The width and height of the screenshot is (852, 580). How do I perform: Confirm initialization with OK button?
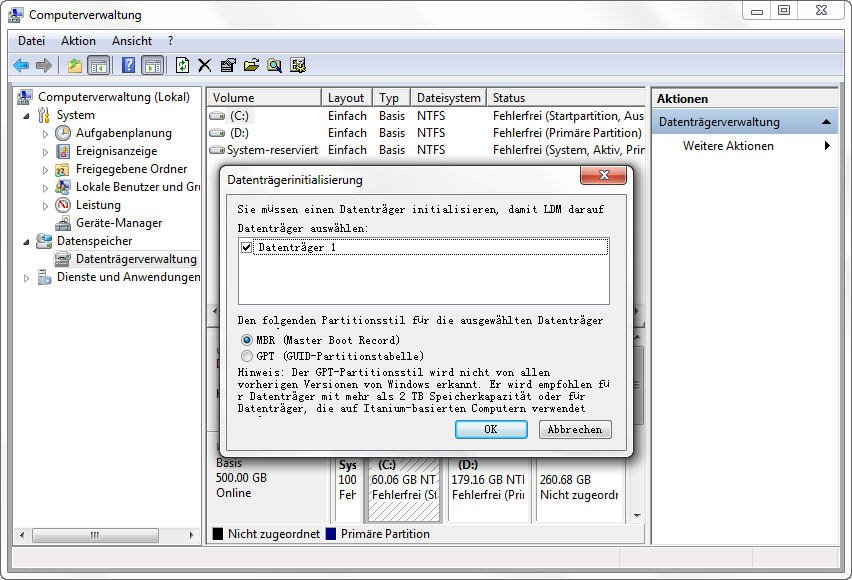click(x=491, y=429)
